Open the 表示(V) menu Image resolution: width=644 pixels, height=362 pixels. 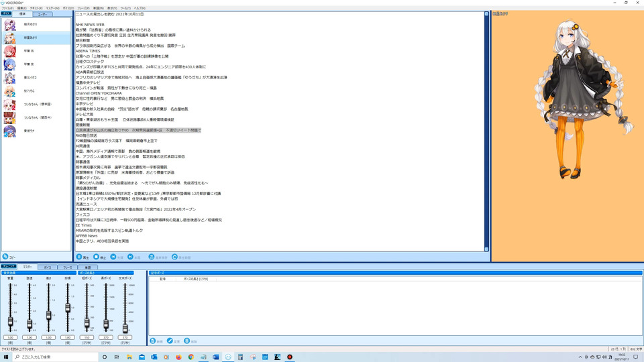pos(112,8)
